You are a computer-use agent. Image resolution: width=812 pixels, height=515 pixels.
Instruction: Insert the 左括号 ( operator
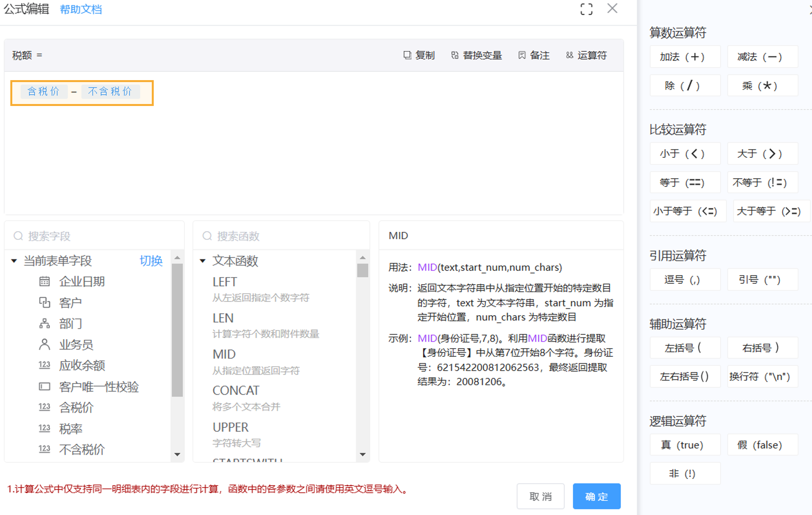pyautogui.click(x=685, y=347)
